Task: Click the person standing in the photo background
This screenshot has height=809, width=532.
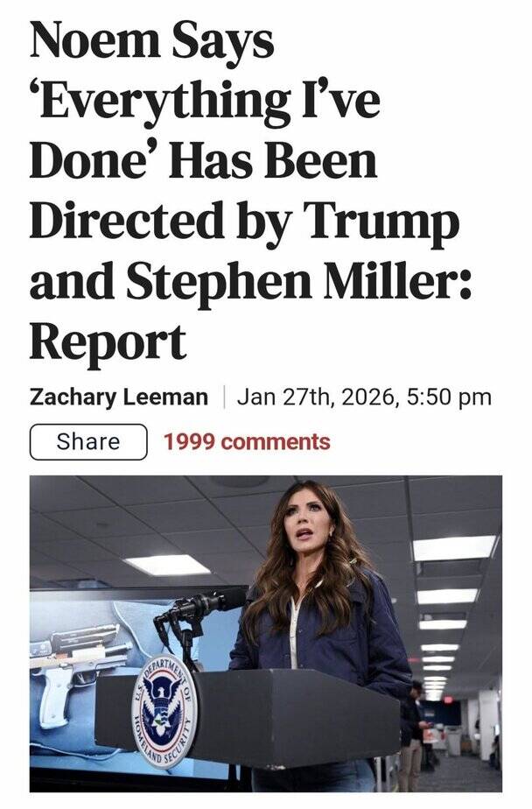Action: click(x=409, y=731)
